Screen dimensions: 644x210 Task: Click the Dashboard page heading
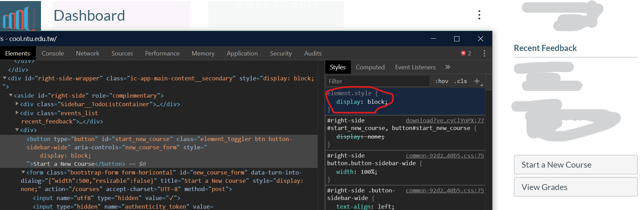point(89,16)
